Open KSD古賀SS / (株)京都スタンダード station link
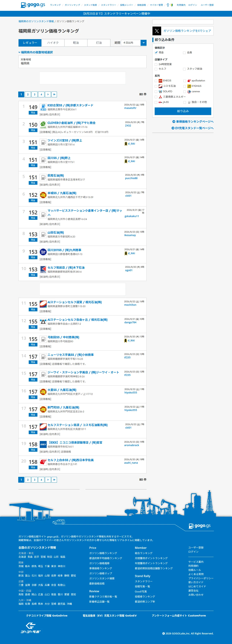232x644 pixels. coord(70,105)
